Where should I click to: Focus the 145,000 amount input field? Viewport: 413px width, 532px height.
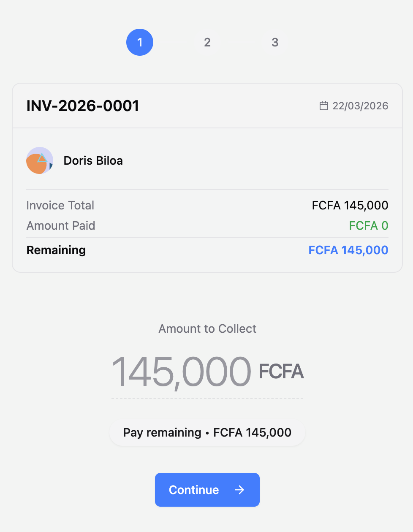coord(182,372)
